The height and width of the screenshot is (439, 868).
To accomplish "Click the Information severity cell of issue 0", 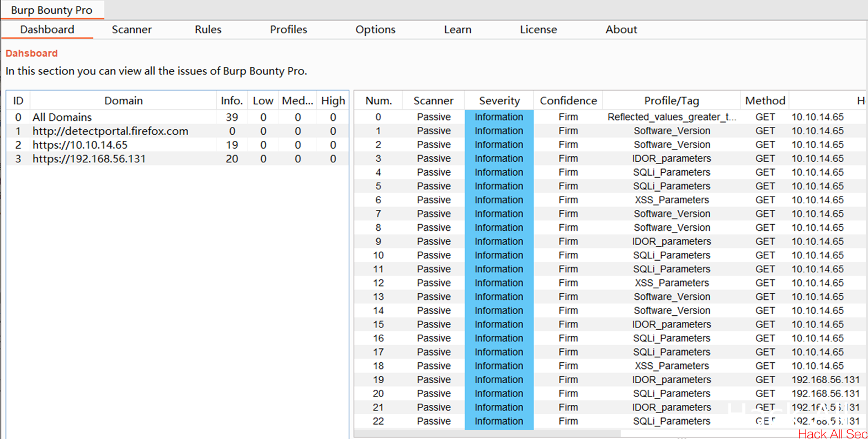I will click(499, 117).
